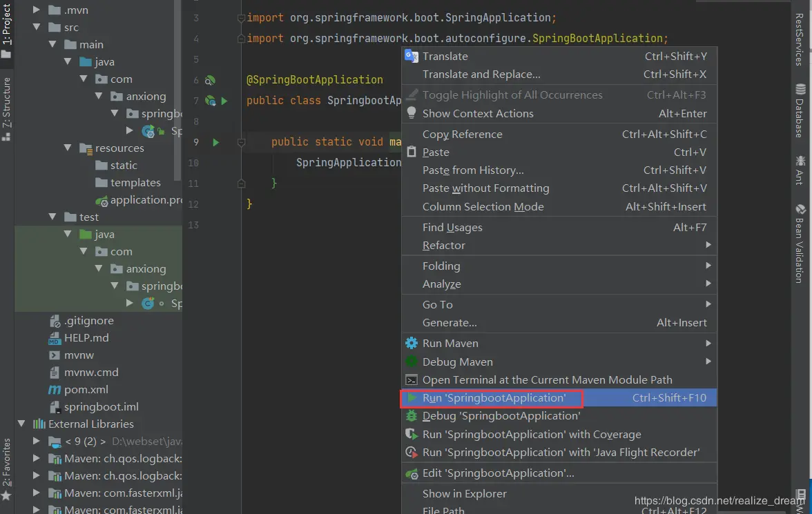This screenshot has height=514, width=812.
Task: Click the Spring gutter icon on line 7
Action: (210, 101)
